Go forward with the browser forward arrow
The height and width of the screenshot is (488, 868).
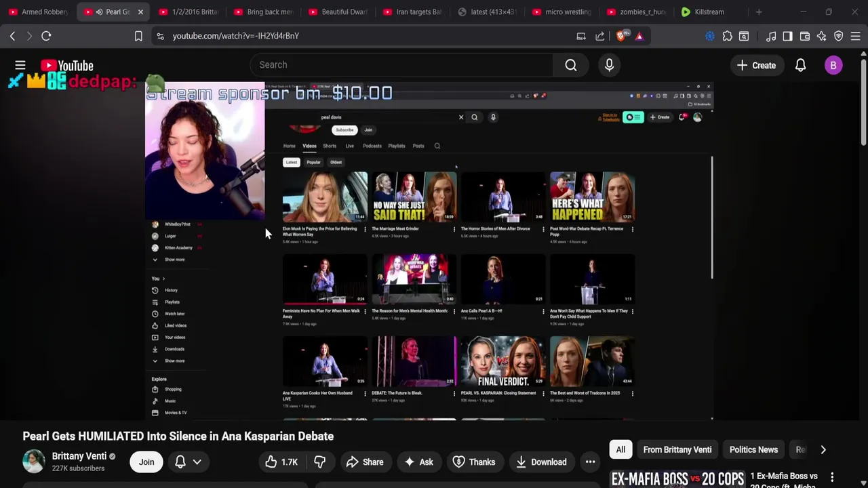coord(29,36)
